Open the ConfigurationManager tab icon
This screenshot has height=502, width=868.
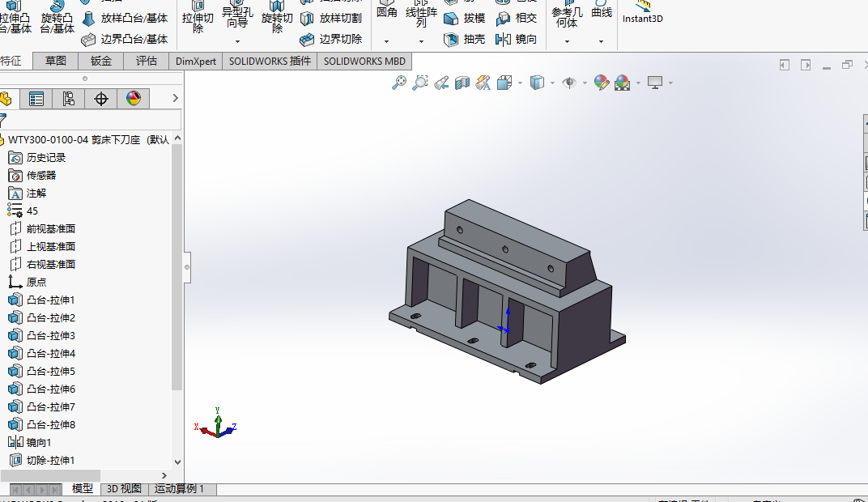(x=69, y=99)
